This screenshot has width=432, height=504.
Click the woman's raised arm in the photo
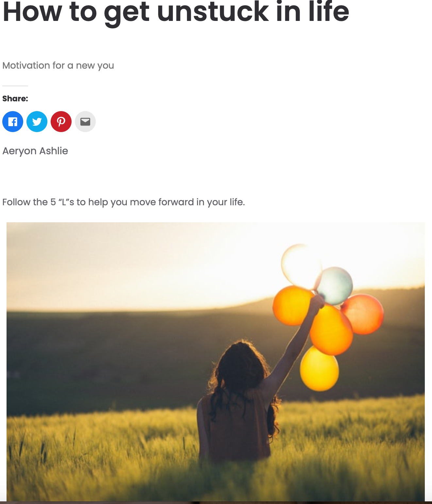click(292, 343)
